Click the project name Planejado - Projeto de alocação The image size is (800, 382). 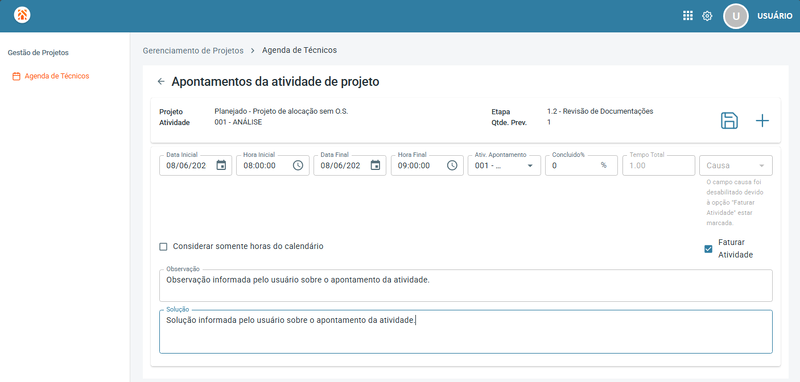(281, 111)
